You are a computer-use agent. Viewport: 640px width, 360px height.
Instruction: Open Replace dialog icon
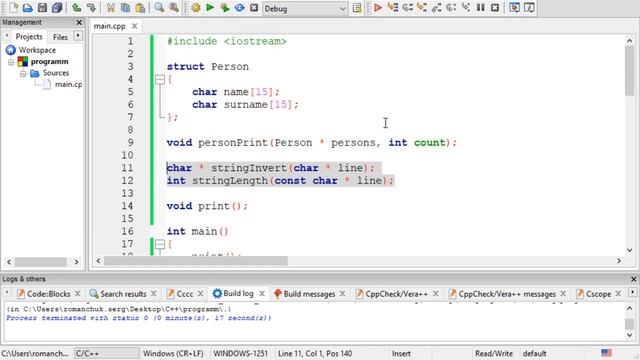[x=174, y=7]
